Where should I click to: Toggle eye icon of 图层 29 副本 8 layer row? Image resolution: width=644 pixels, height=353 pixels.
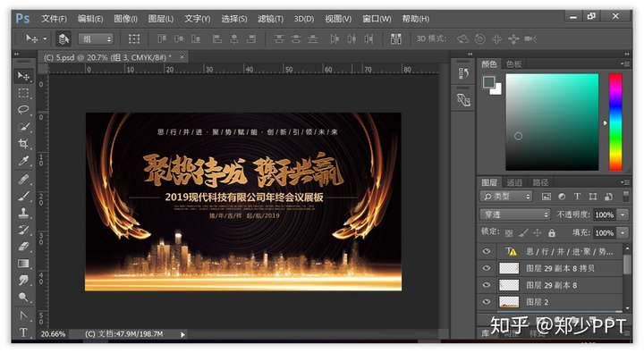point(487,285)
